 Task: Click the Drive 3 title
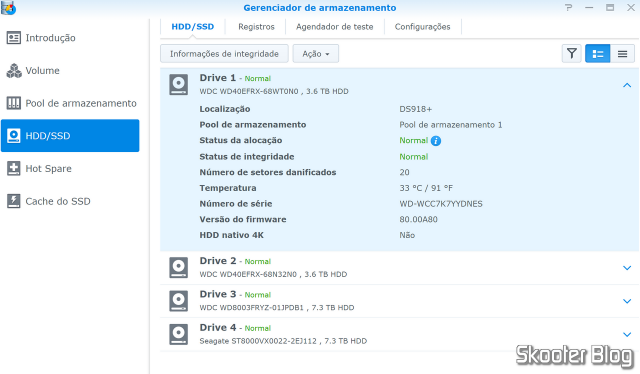click(x=218, y=294)
